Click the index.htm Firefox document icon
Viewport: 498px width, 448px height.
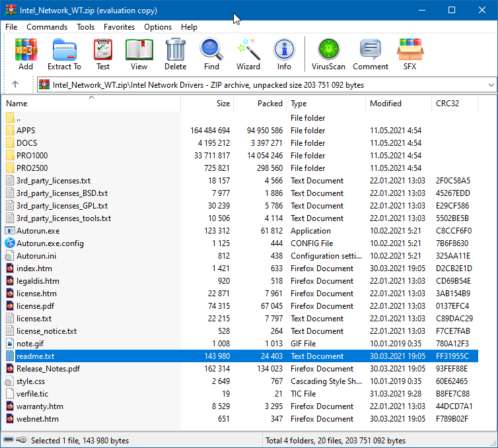[x=10, y=269]
